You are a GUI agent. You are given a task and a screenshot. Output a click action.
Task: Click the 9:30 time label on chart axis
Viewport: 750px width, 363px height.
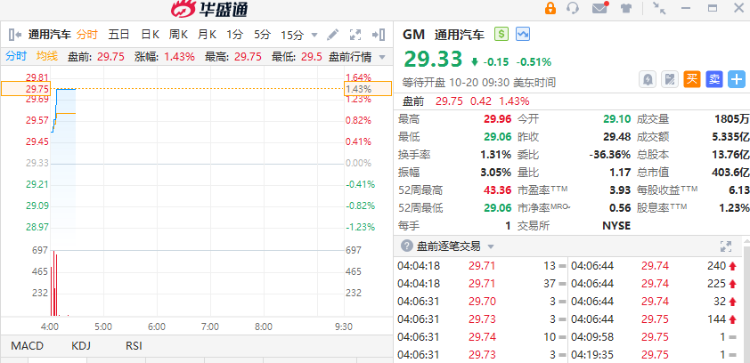click(343, 327)
